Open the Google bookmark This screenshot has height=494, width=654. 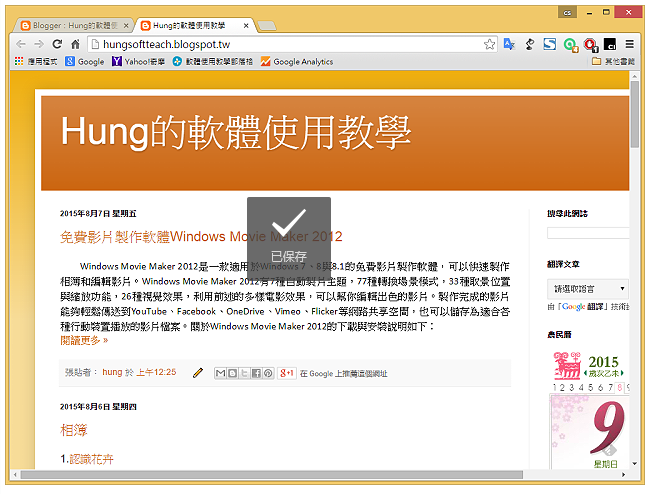click(85, 61)
